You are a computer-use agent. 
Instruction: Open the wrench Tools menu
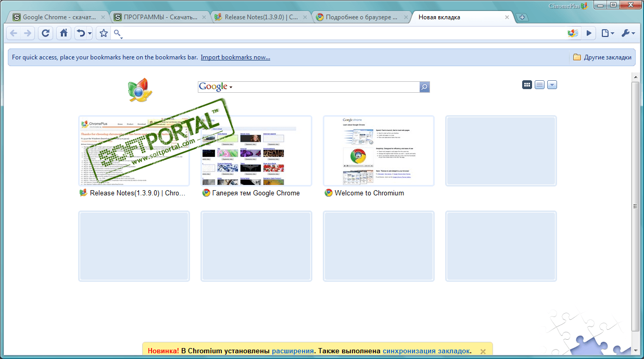click(627, 33)
